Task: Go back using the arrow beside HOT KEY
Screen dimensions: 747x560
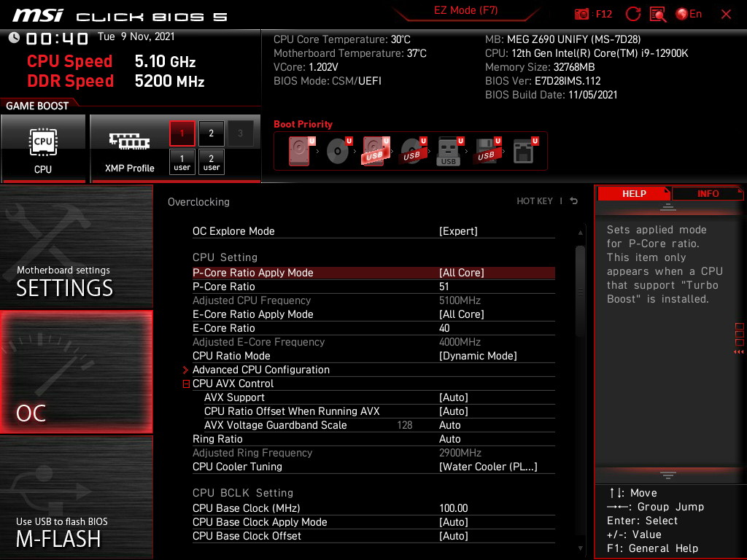Action: tap(573, 201)
